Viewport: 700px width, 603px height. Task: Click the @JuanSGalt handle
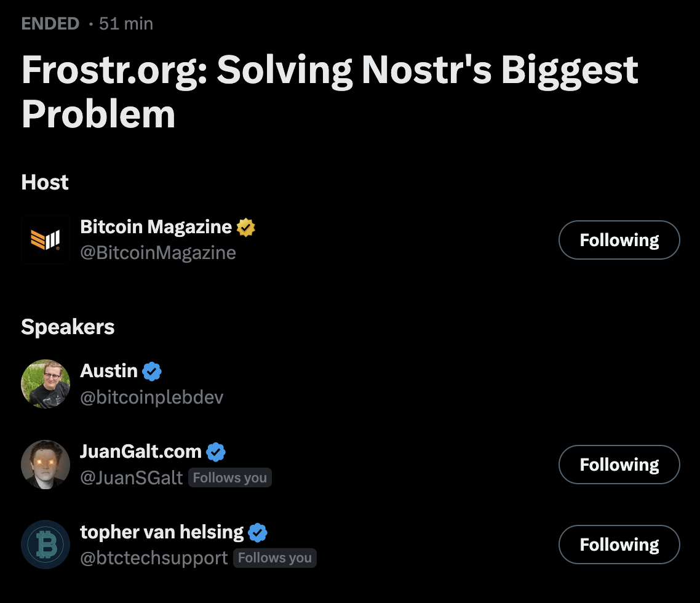click(x=132, y=478)
